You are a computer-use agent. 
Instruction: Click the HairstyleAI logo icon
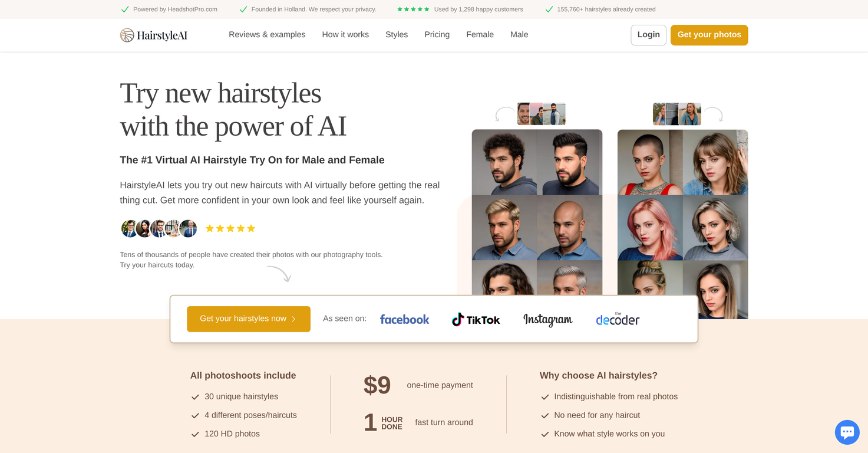(126, 35)
